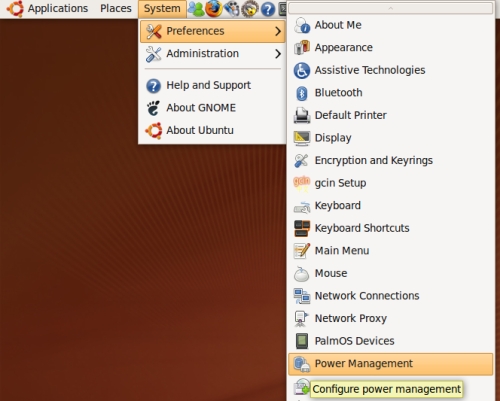Click the Mouse icon in Preferences
The height and width of the screenshot is (401, 500).
(x=302, y=274)
